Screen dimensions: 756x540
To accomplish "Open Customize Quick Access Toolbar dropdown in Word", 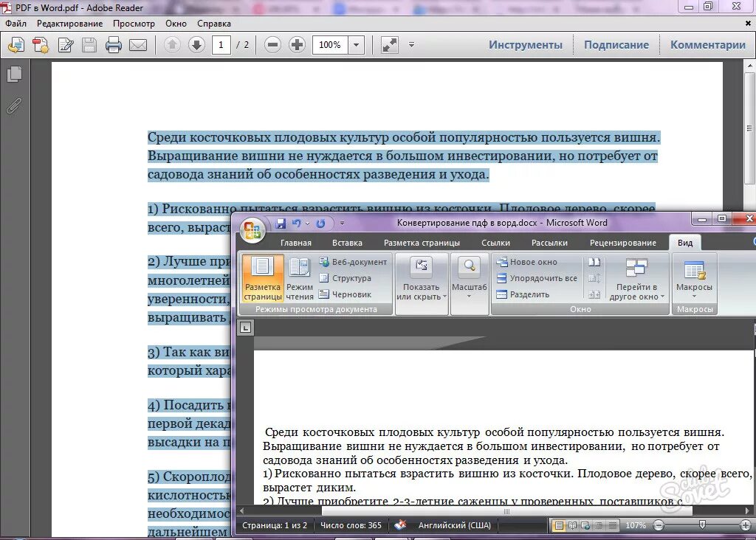I will point(342,223).
